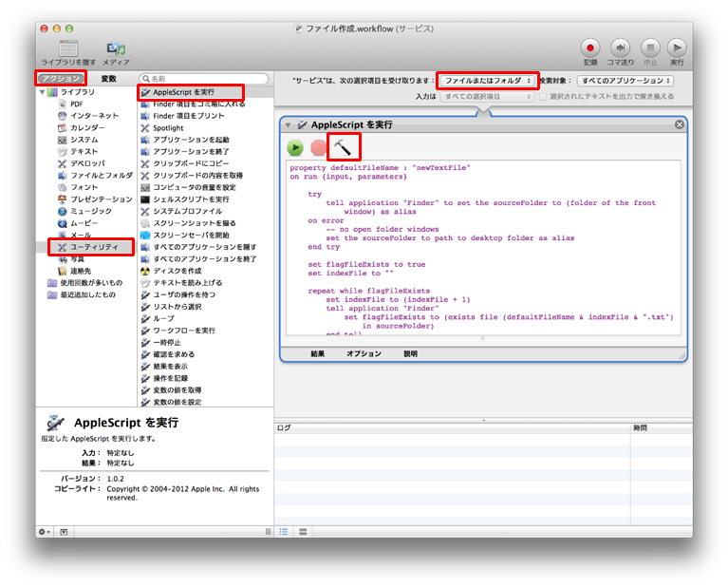The height and width of the screenshot is (587, 728).
Task: Open the すべての選択項目 input dropdown
Action: pos(487,96)
